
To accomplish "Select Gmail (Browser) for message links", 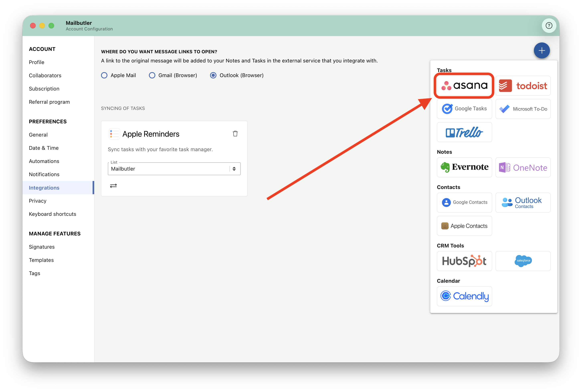I will point(152,75).
